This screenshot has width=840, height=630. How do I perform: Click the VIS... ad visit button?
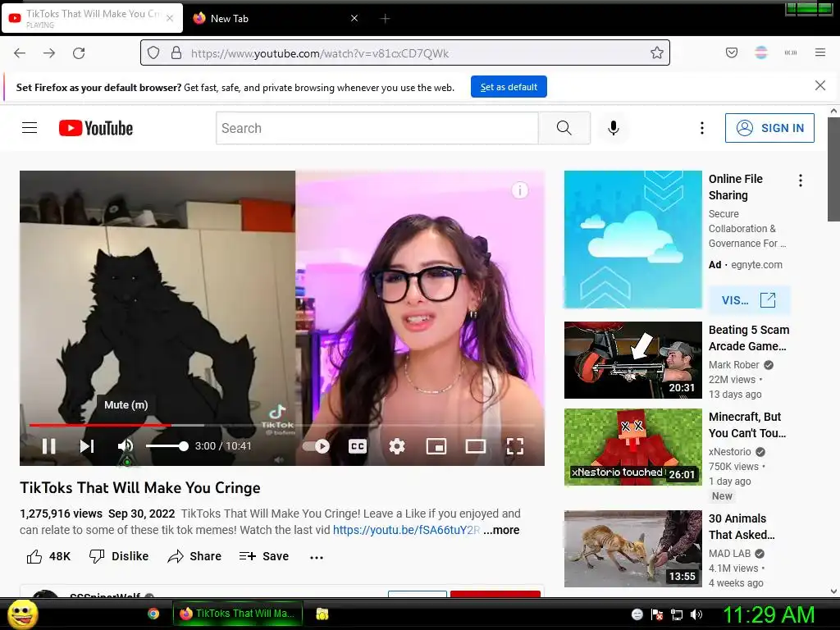point(749,300)
